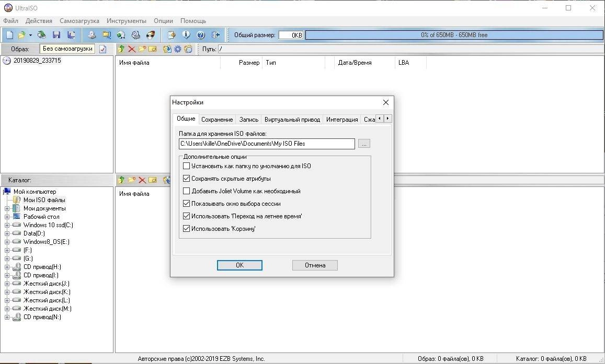This screenshot has height=364, width=605.
Task: Click the rename icon in the image toolbar
Action: tap(153, 49)
